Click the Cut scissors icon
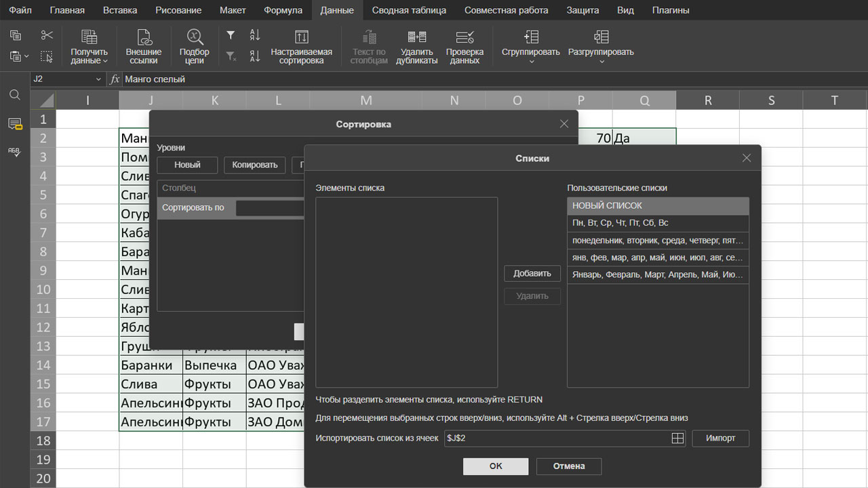Screen dimensions: 868x488 (x=46, y=35)
